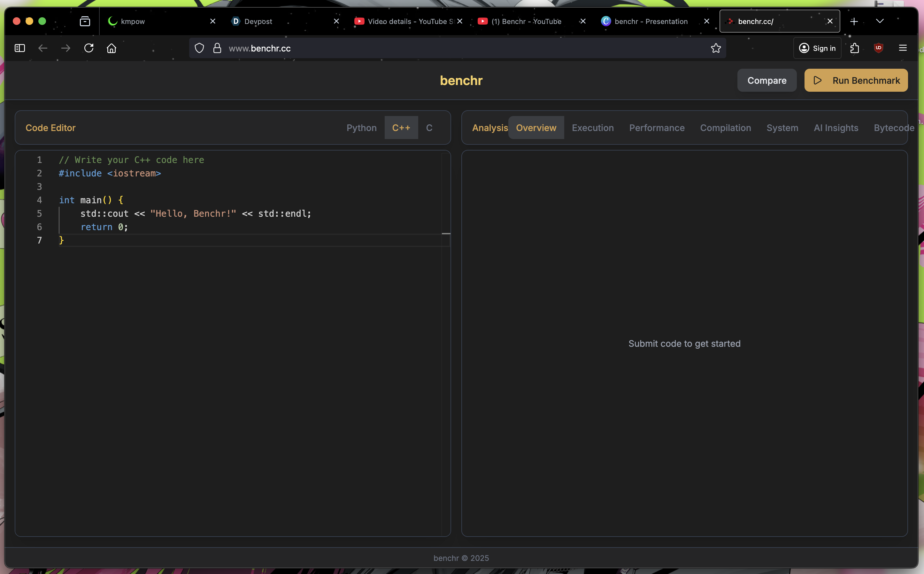Click the Compare button
Viewport: 924px width, 574px height.
tap(766, 81)
